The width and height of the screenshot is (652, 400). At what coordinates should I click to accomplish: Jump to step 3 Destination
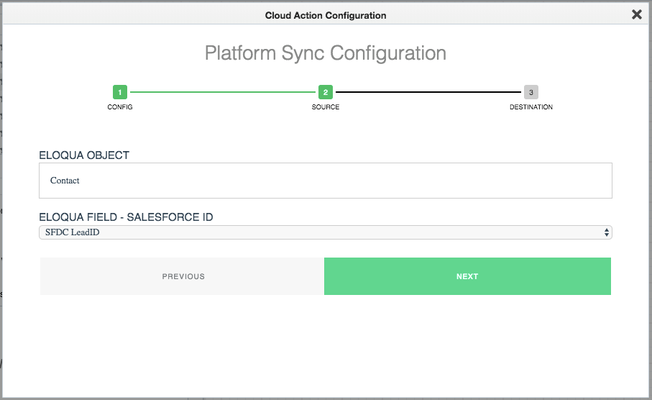pos(531,92)
